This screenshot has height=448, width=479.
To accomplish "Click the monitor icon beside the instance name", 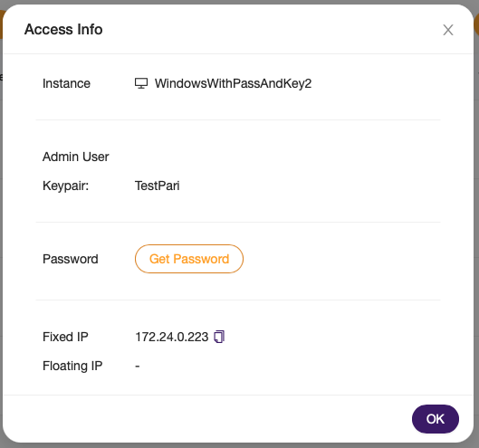I will (141, 83).
